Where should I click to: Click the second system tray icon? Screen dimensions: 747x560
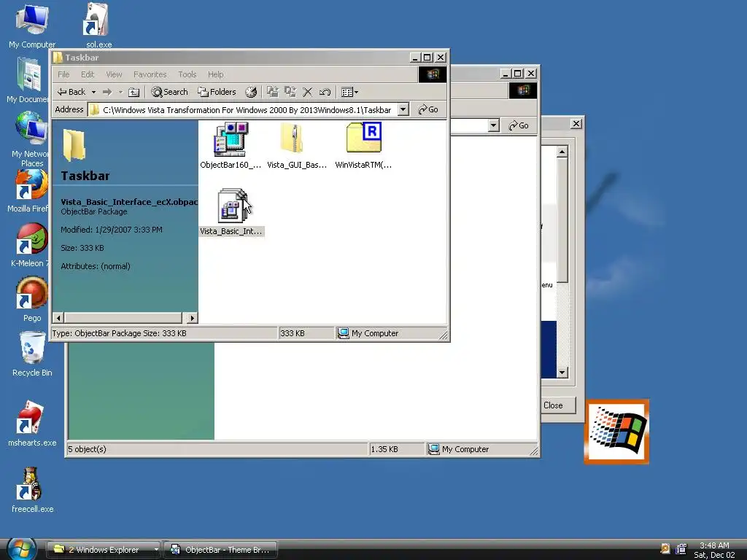[681, 548]
